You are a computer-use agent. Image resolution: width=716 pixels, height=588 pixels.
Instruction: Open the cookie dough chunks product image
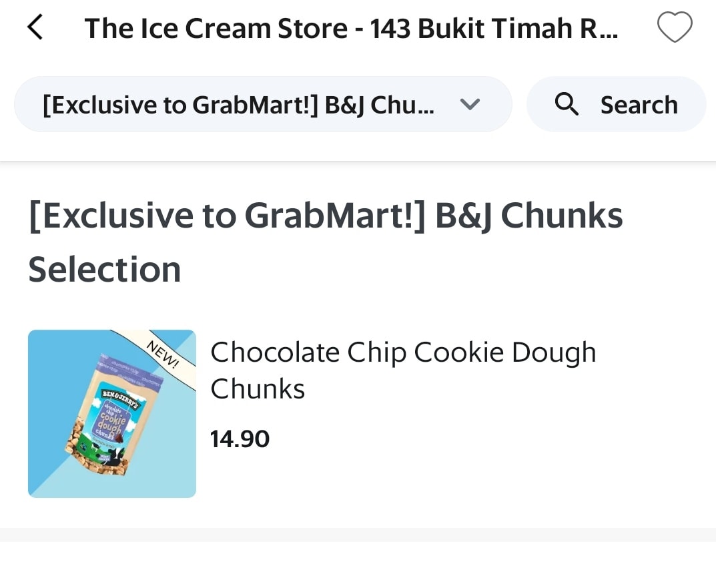coord(112,414)
